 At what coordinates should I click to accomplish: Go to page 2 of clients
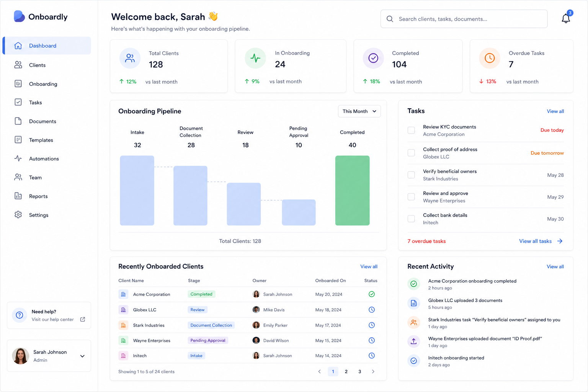pos(346,372)
